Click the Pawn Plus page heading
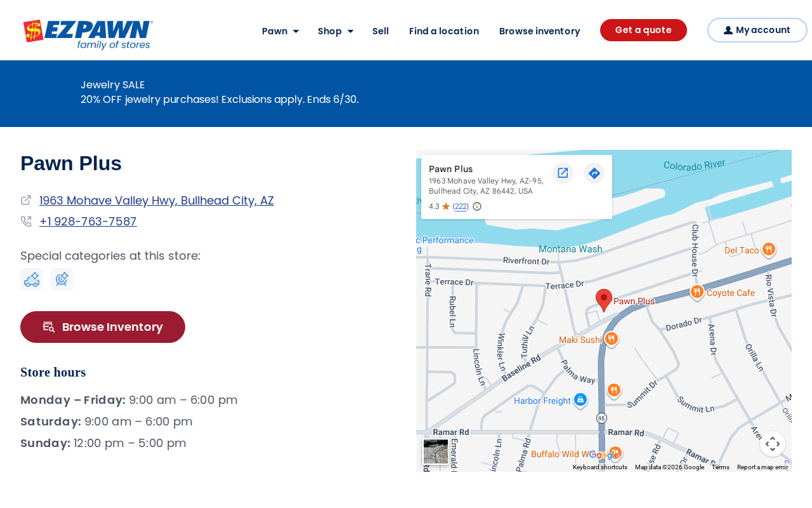812x508 pixels. pos(71,163)
